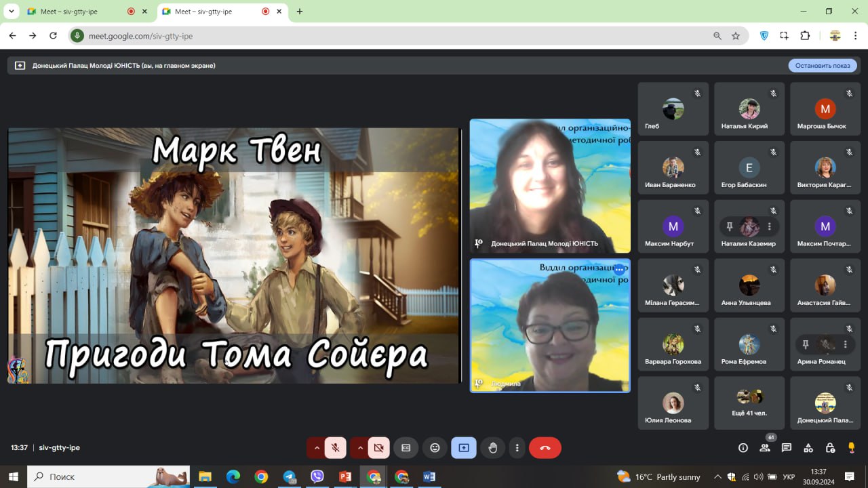868x488 pixels.
Task: Show the participants list icon
Action: (x=765, y=447)
